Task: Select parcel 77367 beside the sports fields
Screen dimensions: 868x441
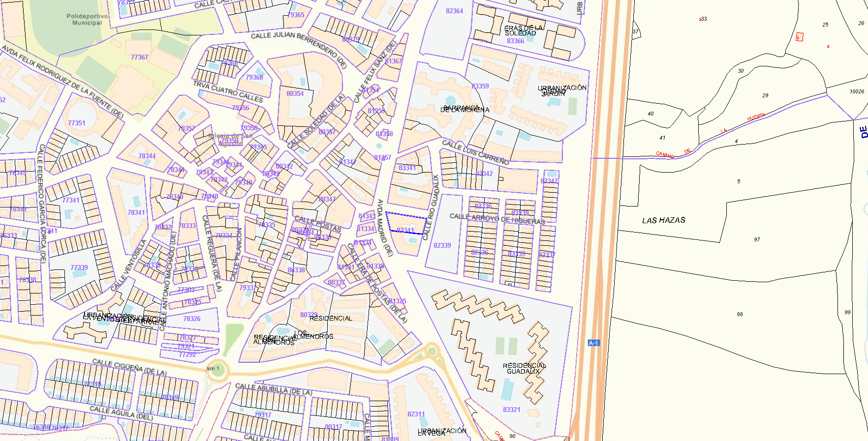Action: [139, 58]
